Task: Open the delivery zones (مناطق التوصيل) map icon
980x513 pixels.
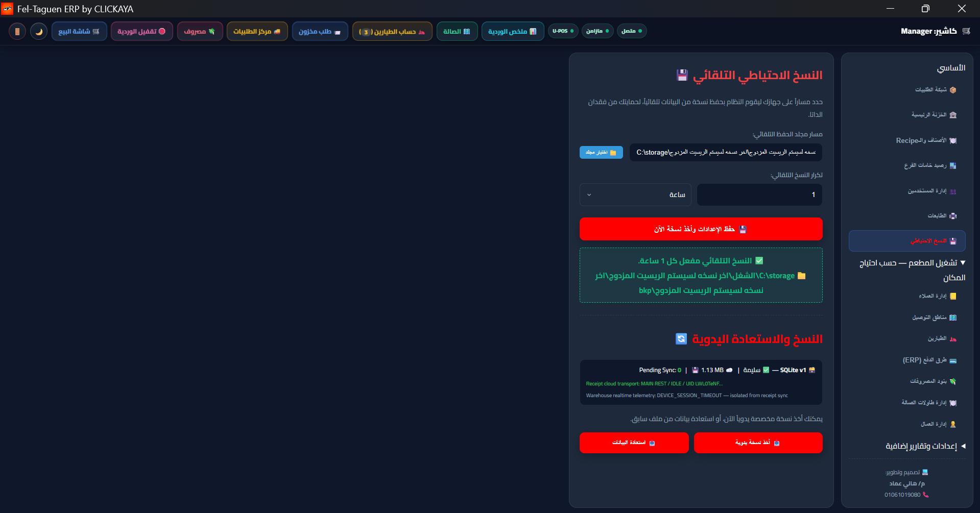Action: click(953, 317)
